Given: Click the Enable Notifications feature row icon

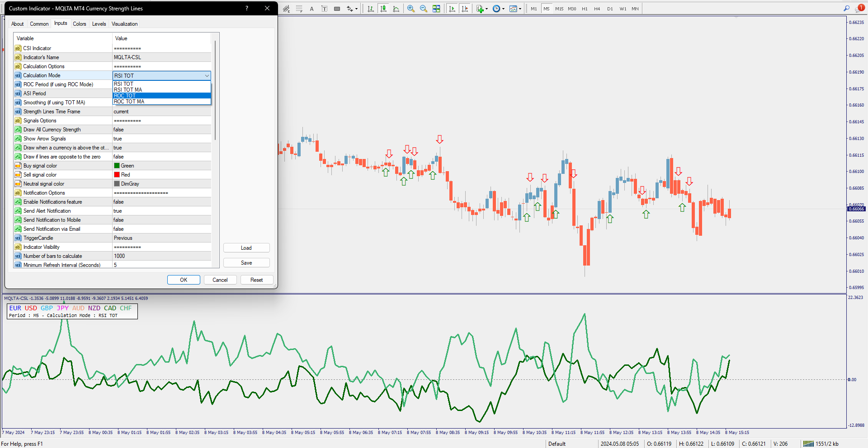Looking at the screenshot, I should click(x=18, y=202).
